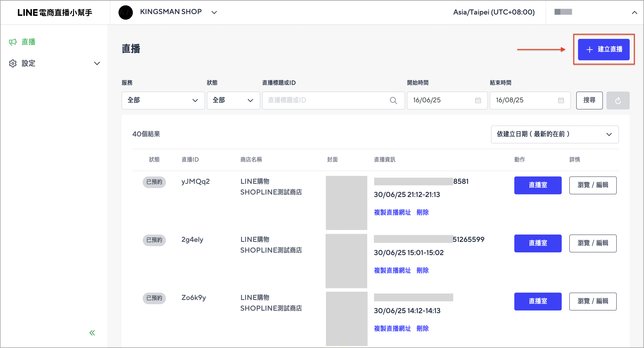Click the calendar icon in 結束時間 field

[x=561, y=100]
